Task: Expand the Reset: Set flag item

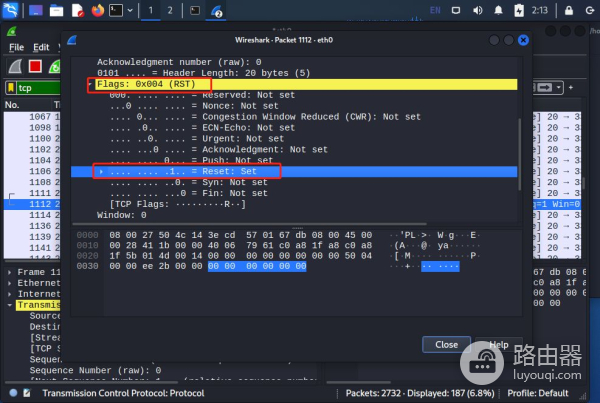Action: 101,172
